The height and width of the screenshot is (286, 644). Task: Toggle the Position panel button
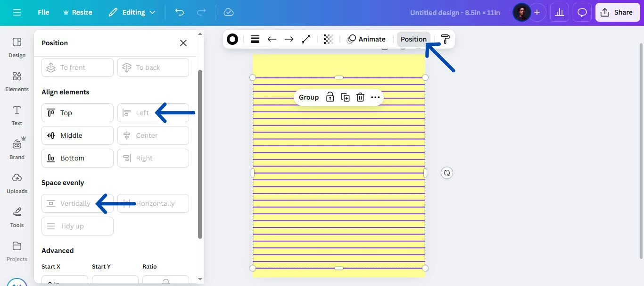coord(413,39)
